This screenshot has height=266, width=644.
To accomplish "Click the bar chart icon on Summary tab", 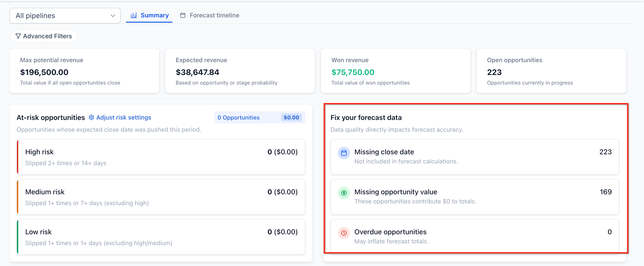I will [x=134, y=15].
